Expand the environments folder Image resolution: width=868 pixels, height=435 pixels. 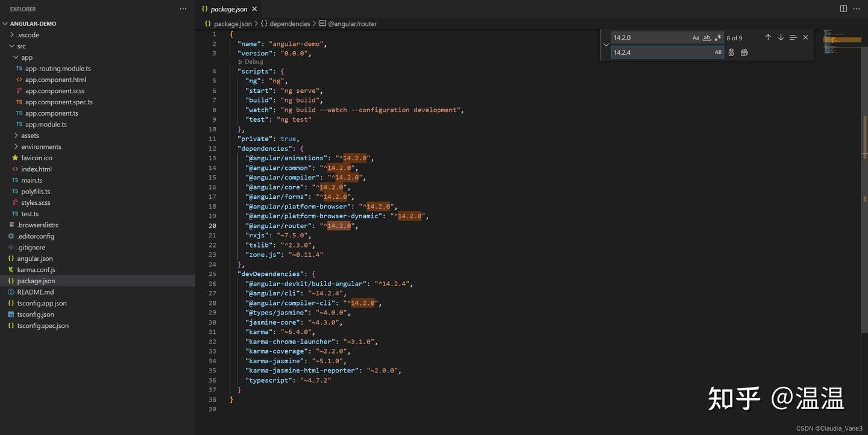click(97, 146)
